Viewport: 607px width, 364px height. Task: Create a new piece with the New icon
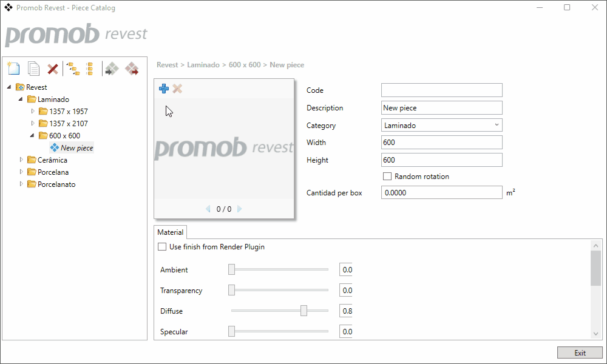[x=13, y=69]
